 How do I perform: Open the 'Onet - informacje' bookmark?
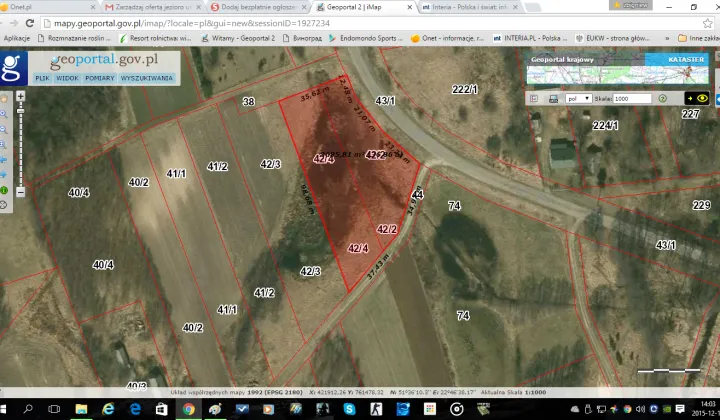[x=447, y=38]
